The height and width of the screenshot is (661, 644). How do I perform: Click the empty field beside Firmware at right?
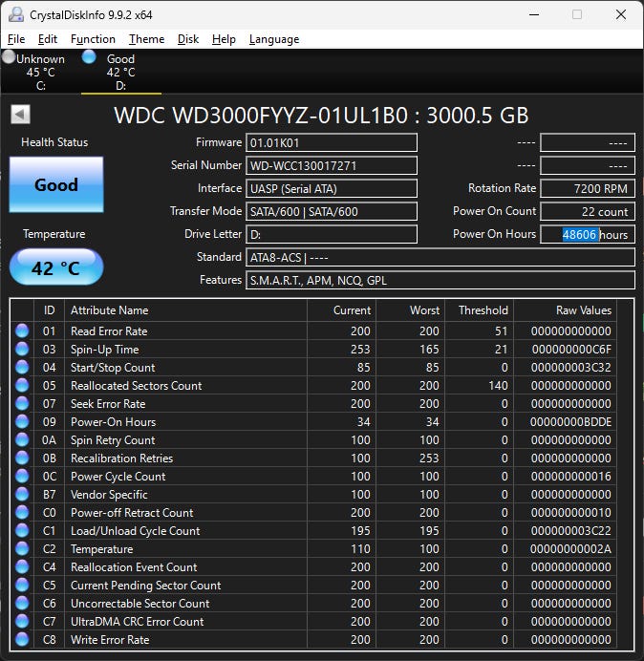[x=588, y=143]
